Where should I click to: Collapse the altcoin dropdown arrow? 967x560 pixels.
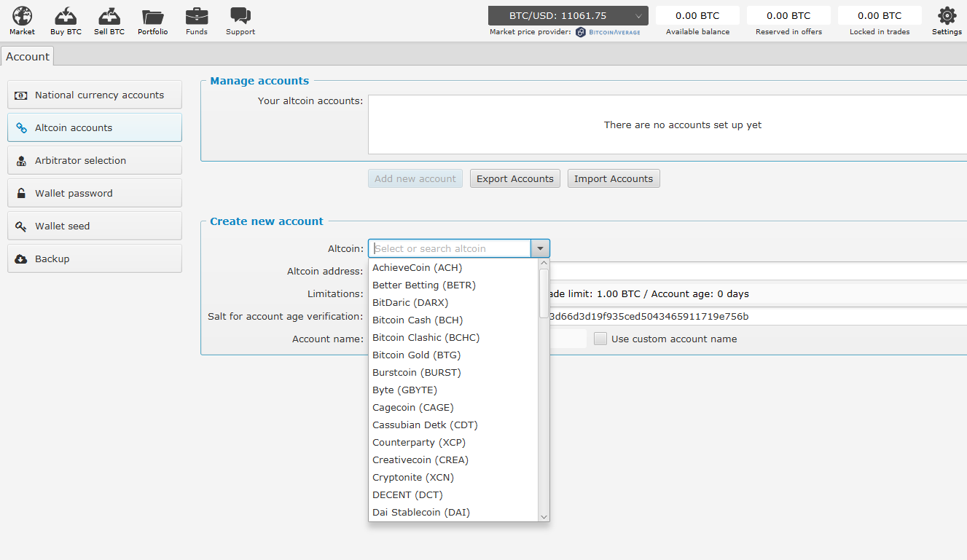[541, 248]
